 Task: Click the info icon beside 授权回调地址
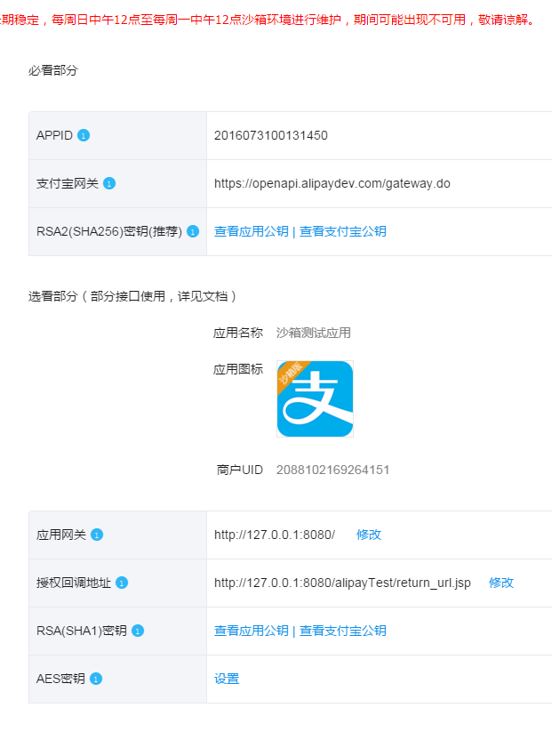pyautogui.click(x=122, y=583)
